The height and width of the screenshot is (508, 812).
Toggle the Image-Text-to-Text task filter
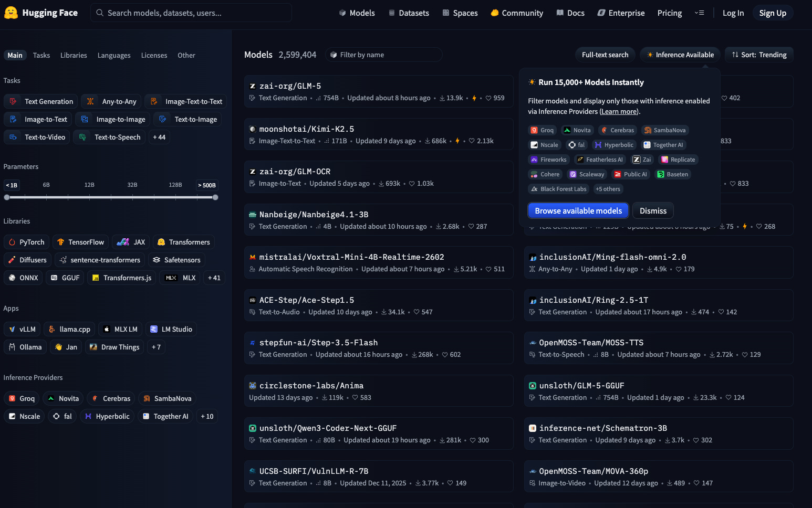pyautogui.click(x=185, y=101)
